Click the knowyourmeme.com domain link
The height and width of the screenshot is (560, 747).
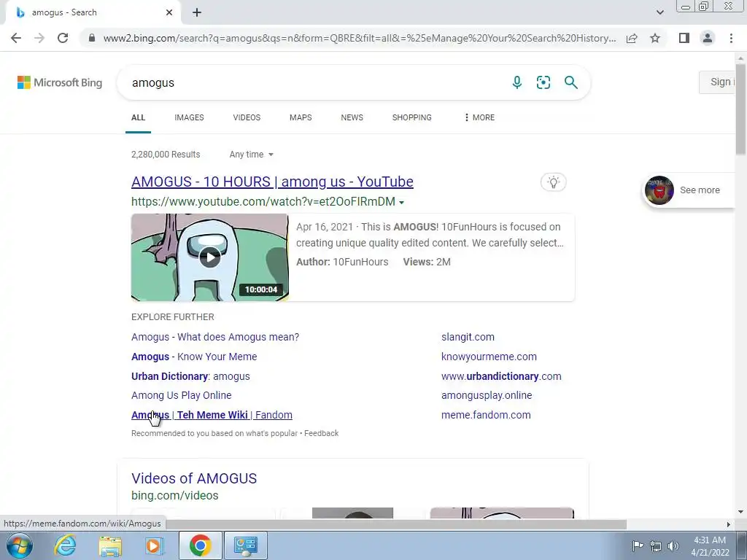tap(489, 357)
